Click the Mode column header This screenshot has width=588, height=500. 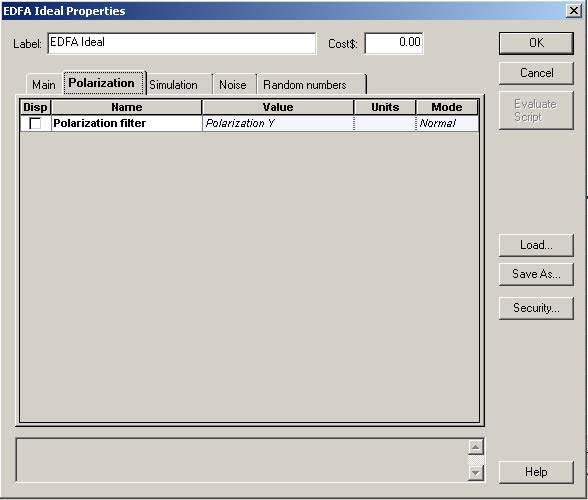pyautogui.click(x=447, y=107)
